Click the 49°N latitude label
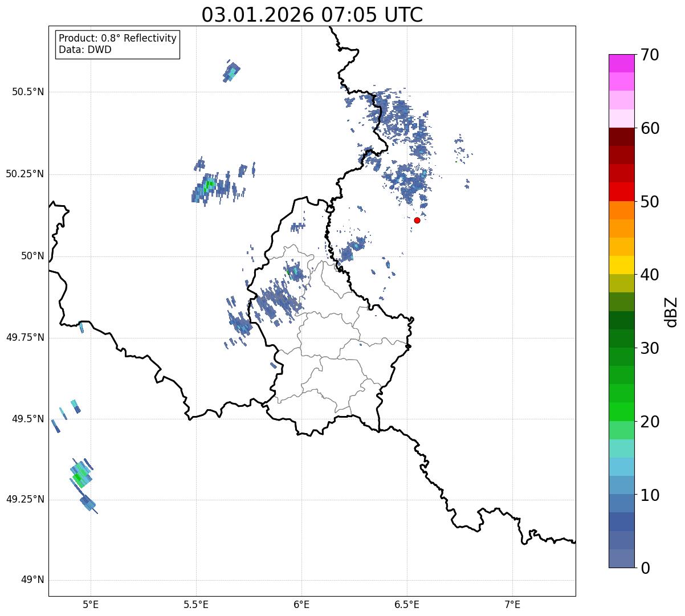The width and height of the screenshot is (685, 616). click(x=32, y=580)
